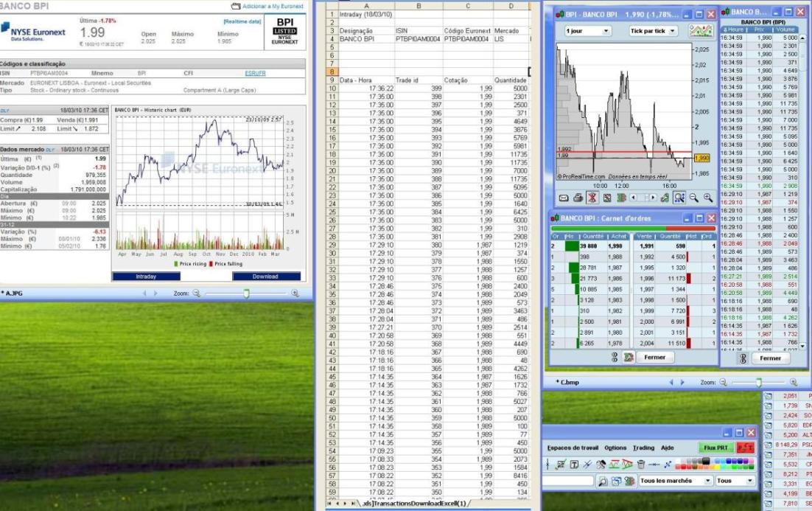Image resolution: width=812 pixels, height=511 pixels.
Task: Select the text T annotation tool
Action: tap(574, 465)
